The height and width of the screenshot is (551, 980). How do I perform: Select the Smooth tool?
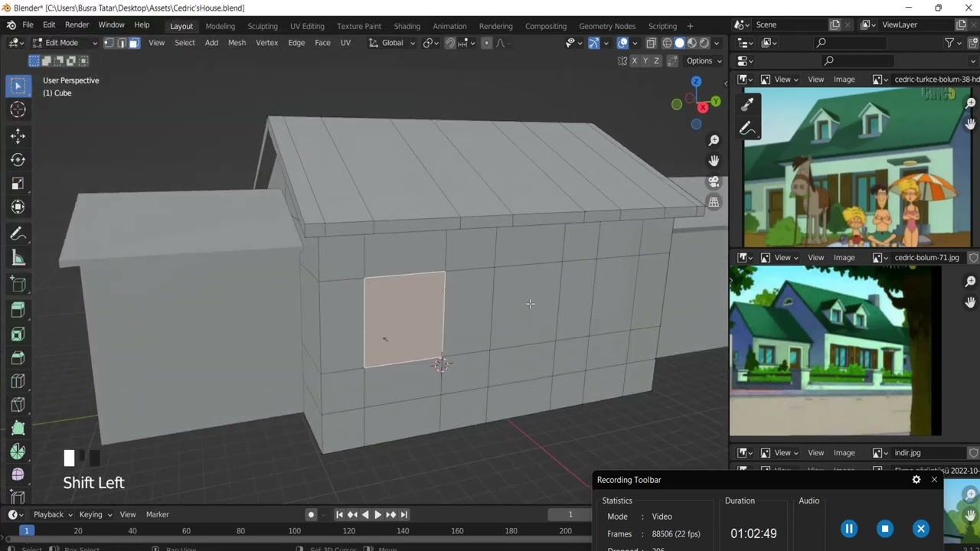tap(18, 475)
